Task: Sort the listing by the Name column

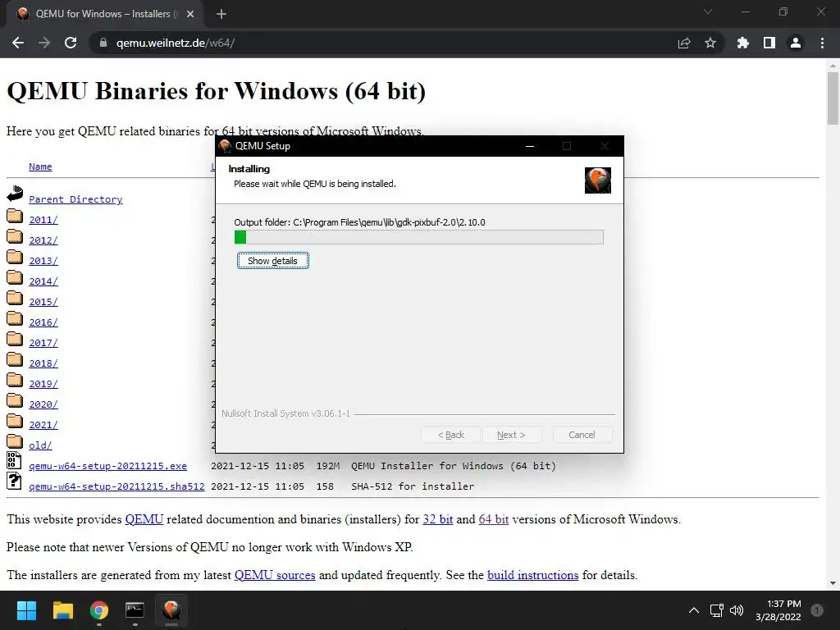Action: tap(40, 167)
